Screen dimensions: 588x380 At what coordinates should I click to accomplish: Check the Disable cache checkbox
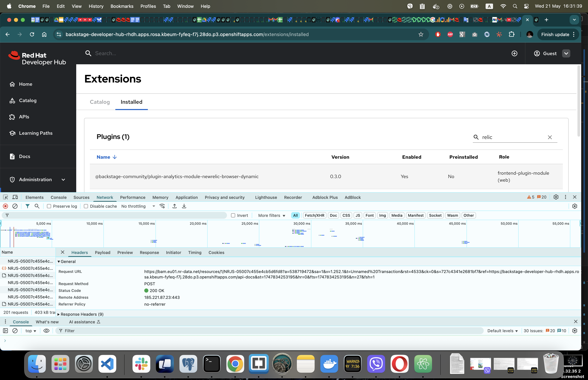pyautogui.click(x=86, y=206)
